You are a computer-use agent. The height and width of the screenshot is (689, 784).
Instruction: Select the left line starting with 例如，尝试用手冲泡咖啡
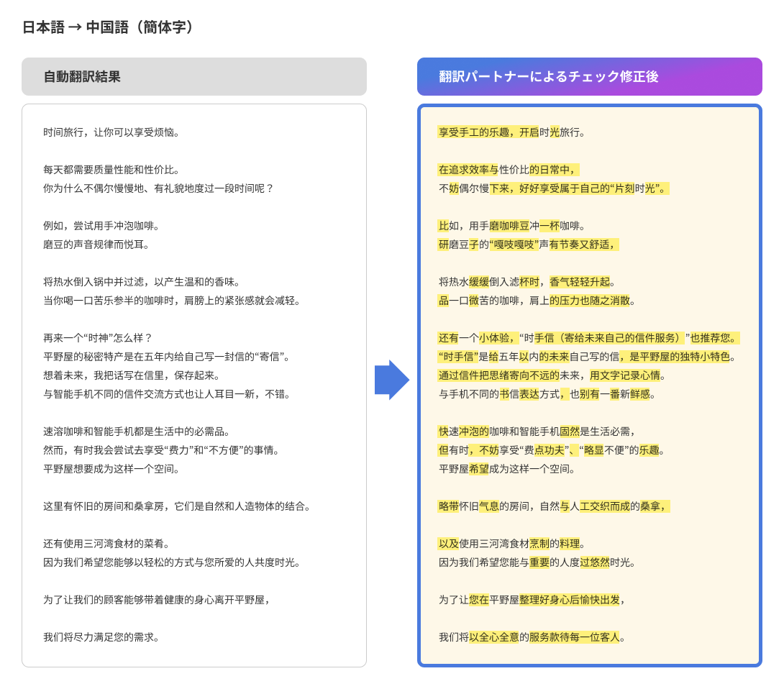pos(101,226)
